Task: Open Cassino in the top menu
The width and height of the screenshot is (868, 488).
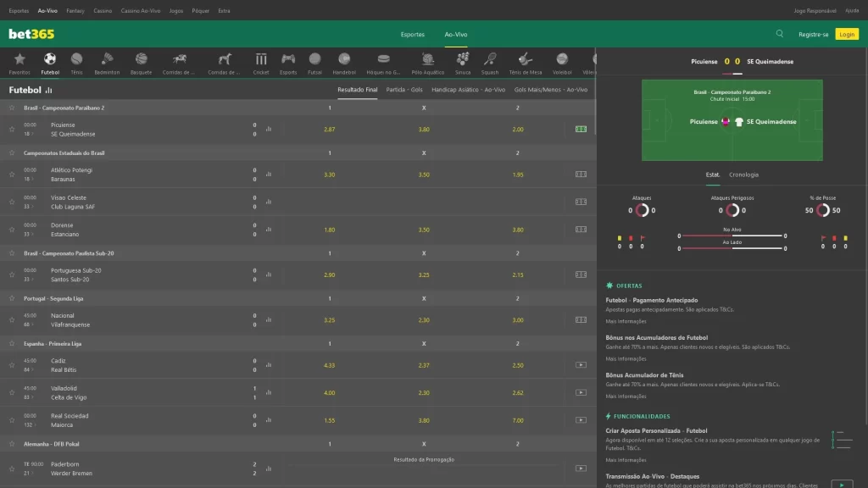Action: 103,10
